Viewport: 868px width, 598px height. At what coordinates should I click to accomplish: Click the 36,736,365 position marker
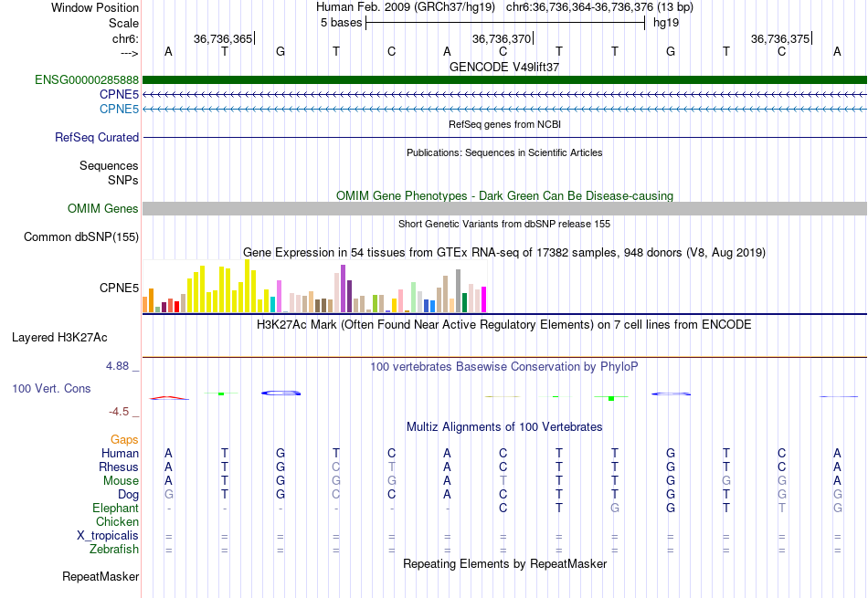pyautogui.click(x=224, y=38)
